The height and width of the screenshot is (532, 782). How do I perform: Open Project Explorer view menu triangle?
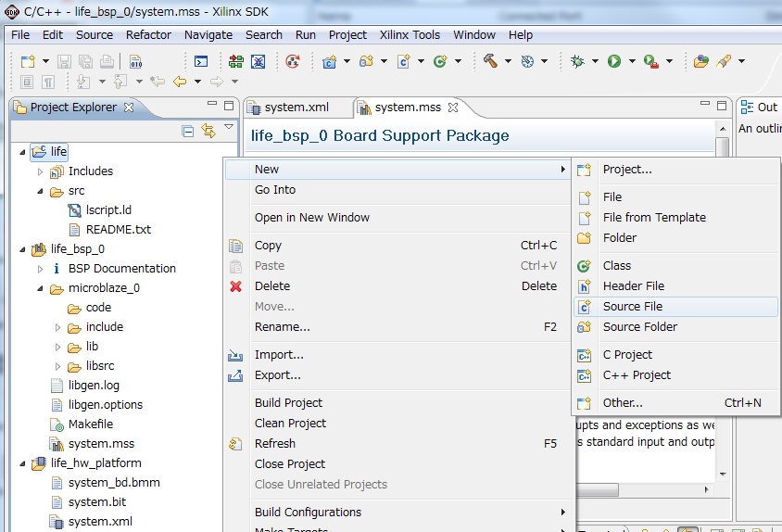pyautogui.click(x=229, y=127)
